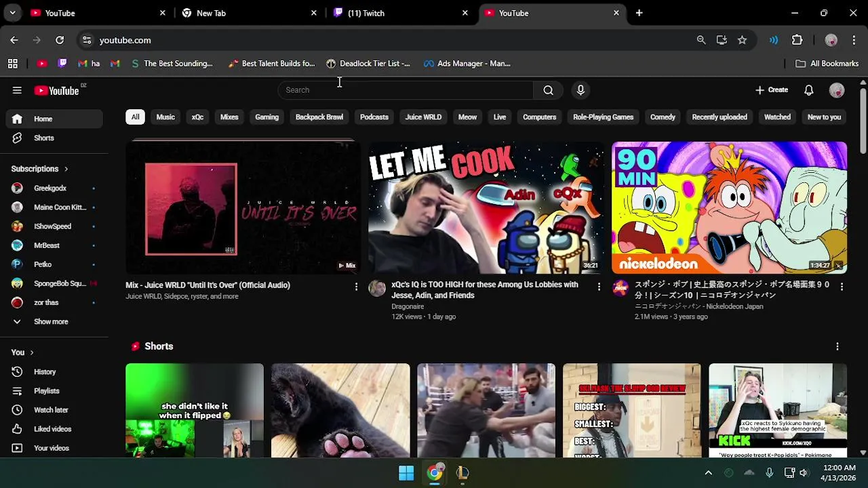This screenshot has height=488, width=868.
Task: Switch to the New Tab tab
Action: (249, 13)
